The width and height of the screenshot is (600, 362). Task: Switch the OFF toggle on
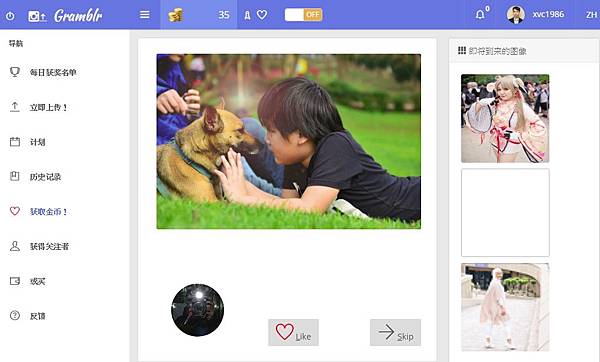303,15
